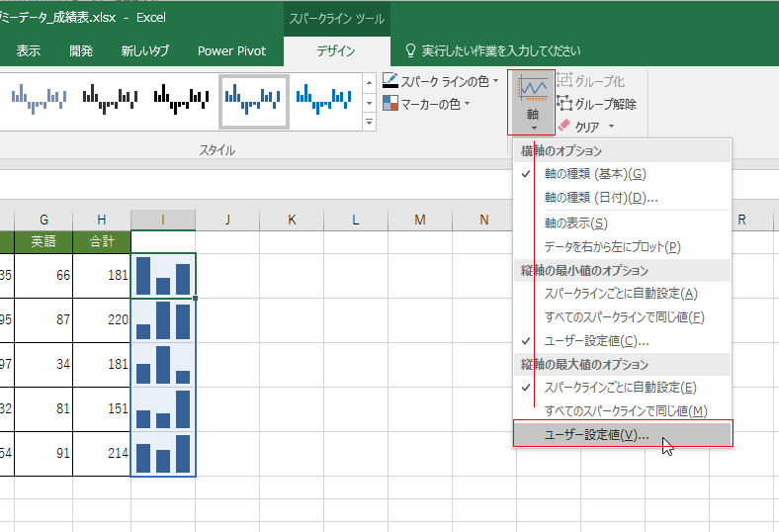Choose スパークラインごとに自動設定 under 縦軸の最大値
Screen dimensions: 779x532
pos(620,388)
